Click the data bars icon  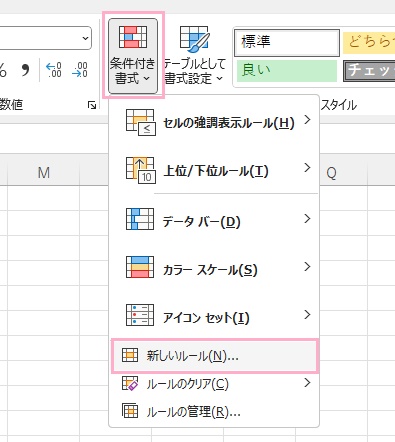(140, 219)
